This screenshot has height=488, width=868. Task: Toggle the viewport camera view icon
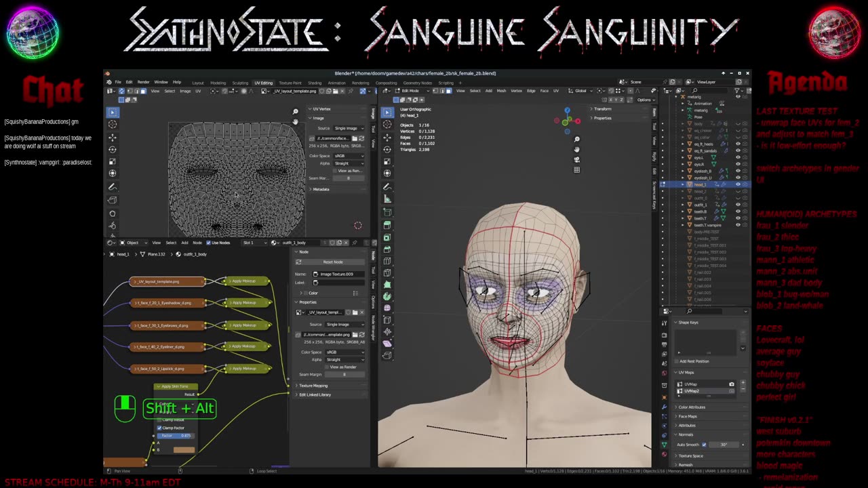576,160
